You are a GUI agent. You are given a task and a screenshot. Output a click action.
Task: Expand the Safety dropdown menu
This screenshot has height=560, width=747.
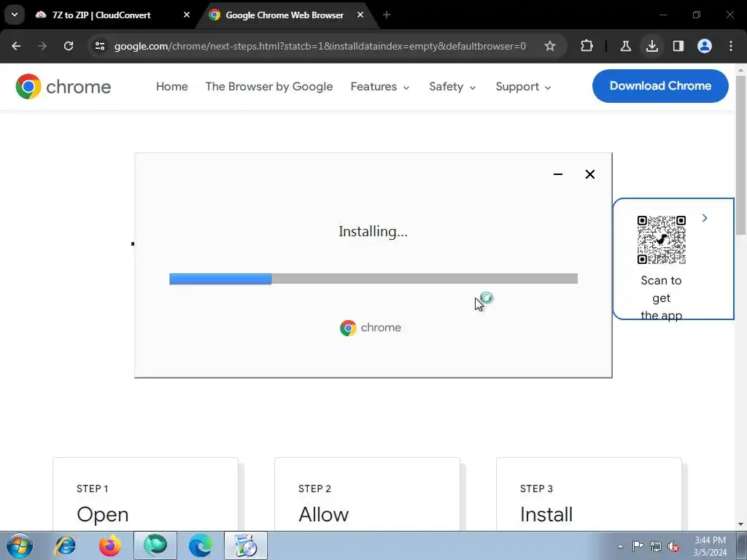[x=452, y=87]
